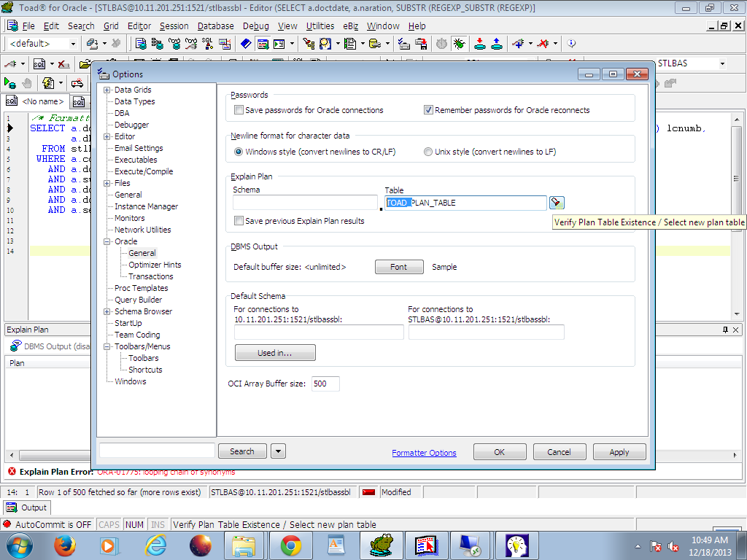This screenshot has width=747, height=560.
Task: Click the red disconnect session icon
Action: (x=543, y=44)
